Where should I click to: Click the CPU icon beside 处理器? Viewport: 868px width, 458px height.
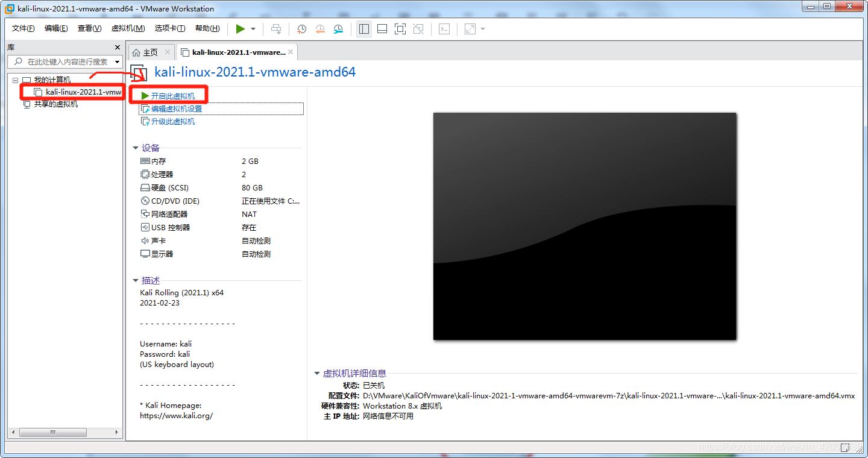point(145,174)
